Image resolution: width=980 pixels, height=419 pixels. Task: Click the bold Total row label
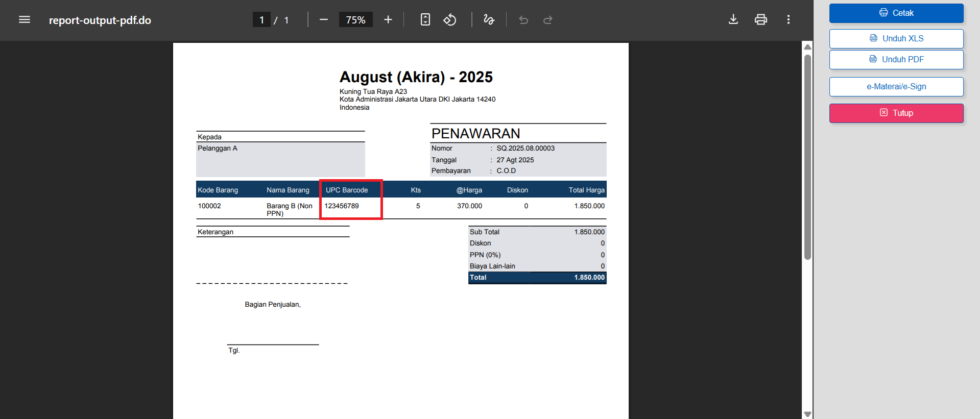478,278
